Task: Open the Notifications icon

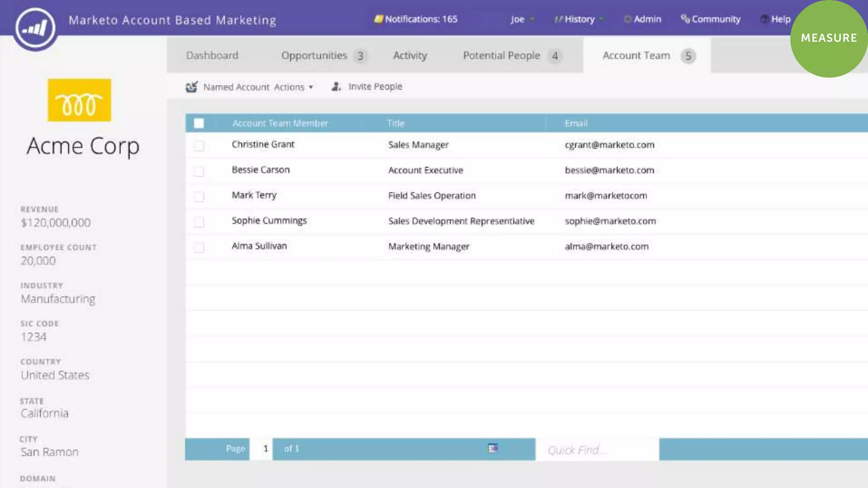Action: tap(378, 19)
